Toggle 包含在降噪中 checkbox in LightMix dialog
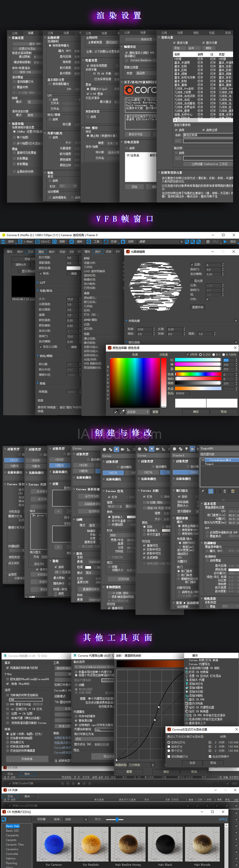Image resolution: width=239 pixels, height=868 pixels. [x=210, y=757]
